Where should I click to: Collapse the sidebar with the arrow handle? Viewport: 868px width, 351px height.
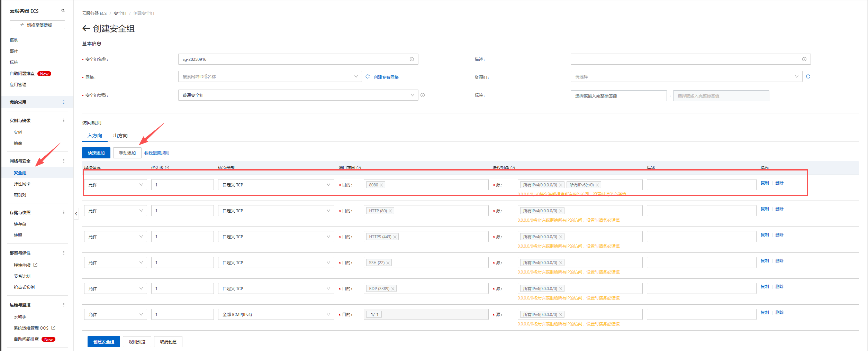tap(76, 214)
